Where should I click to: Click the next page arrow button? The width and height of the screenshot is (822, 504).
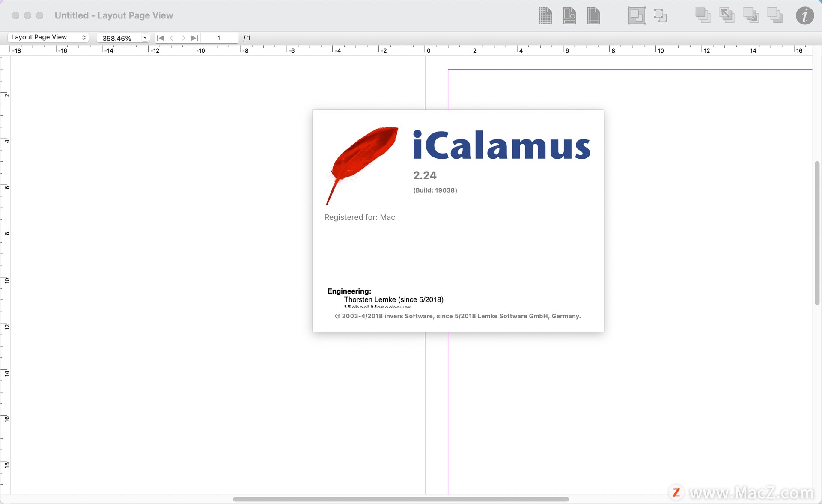pos(183,37)
